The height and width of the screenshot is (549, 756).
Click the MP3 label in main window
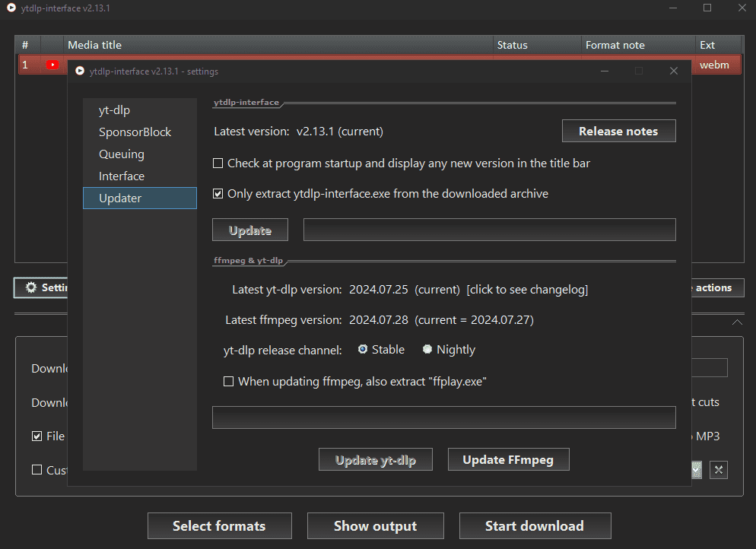click(x=707, y=436)
